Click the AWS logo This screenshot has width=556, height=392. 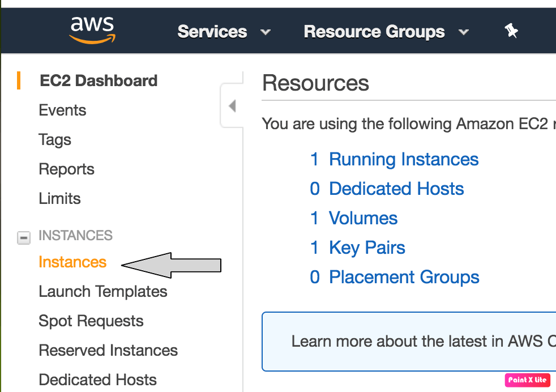click(92, 30)
